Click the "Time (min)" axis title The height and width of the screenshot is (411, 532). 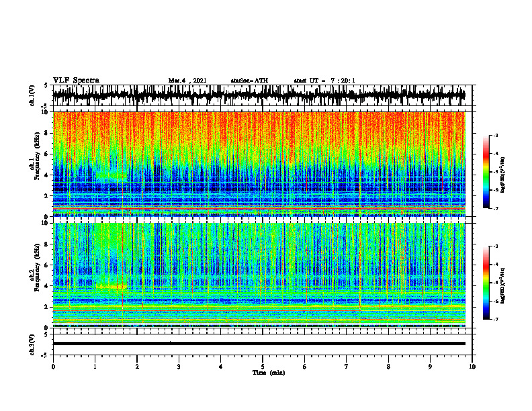coord(269,373)
